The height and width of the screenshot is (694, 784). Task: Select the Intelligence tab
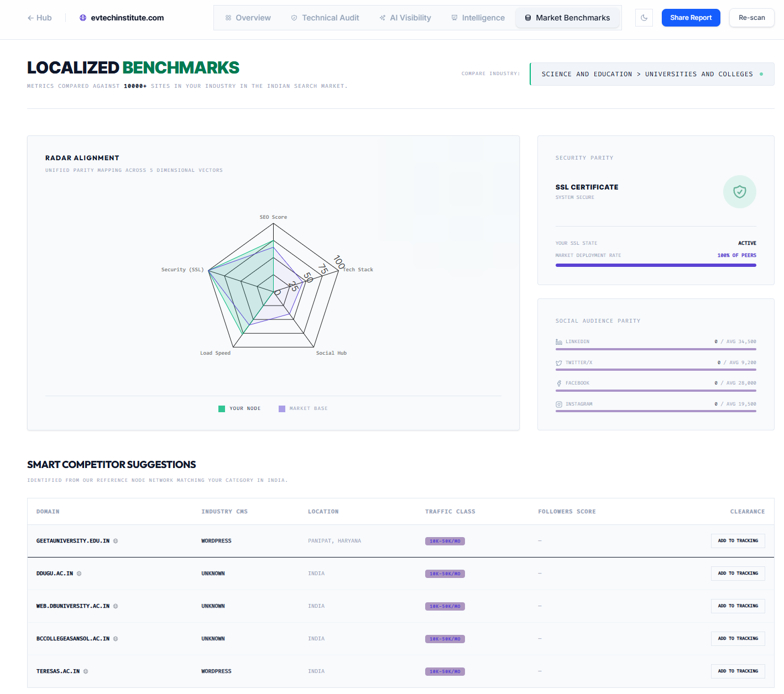coord(478,18)
